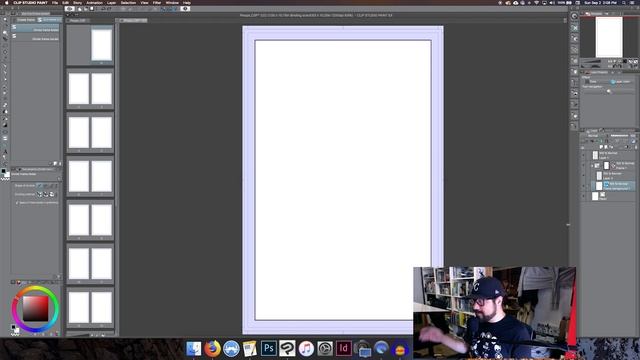Screen dimensions: 640x360
Task: Open Filter menu
Action: click(x=157, y=2)
